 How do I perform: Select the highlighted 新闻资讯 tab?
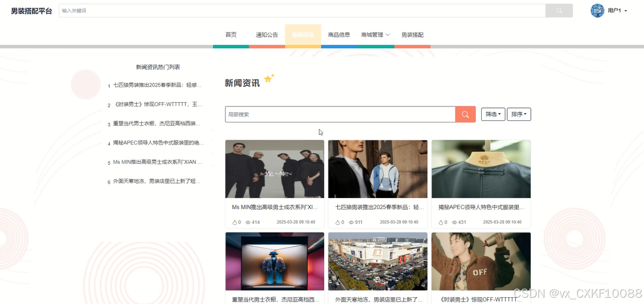pyautogui.click(x=303, y=35)
